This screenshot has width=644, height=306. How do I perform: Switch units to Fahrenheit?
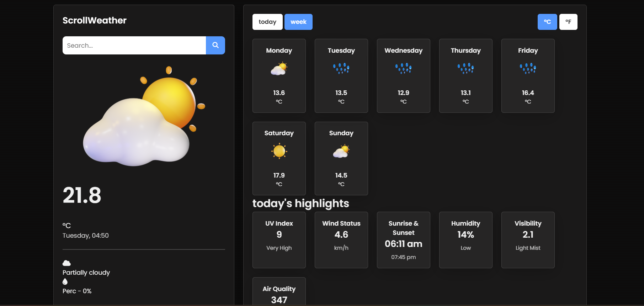pos(568,22)
